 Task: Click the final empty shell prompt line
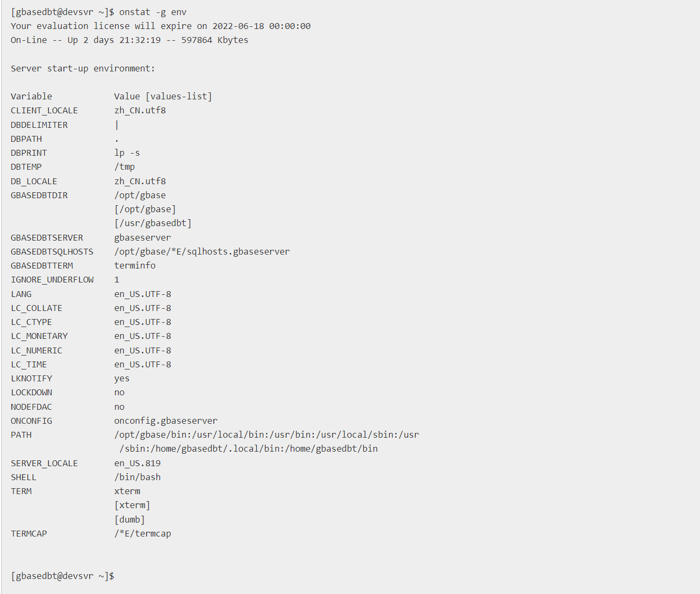pos(62,576)
